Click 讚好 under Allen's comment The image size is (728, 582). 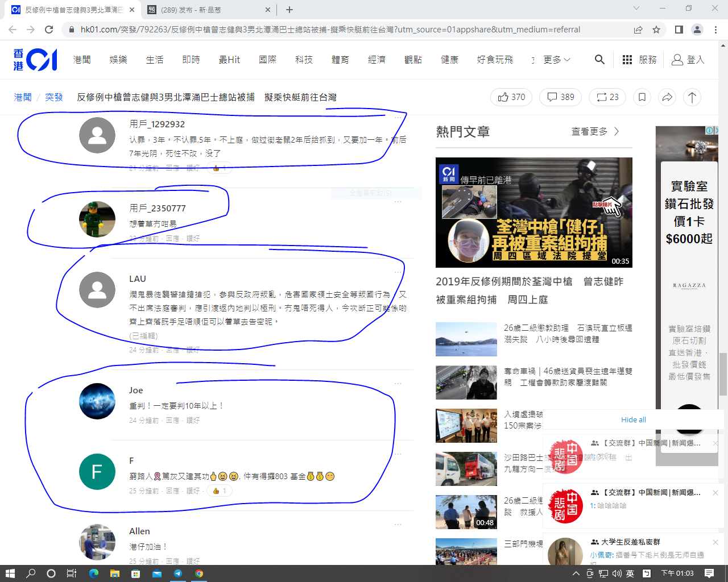(x=193, y=562)
